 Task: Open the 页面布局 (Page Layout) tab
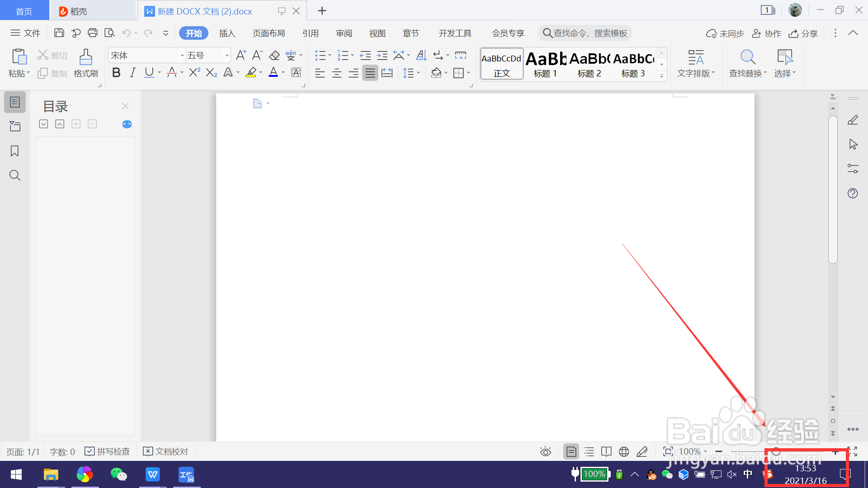point(269,33)
